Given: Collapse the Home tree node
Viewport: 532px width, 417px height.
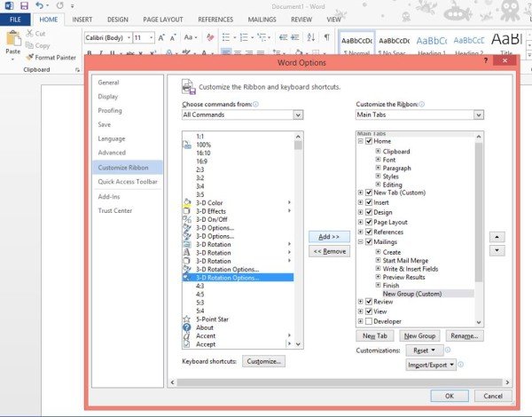Looking at the screenshot, I should click(x=360, y=141).
